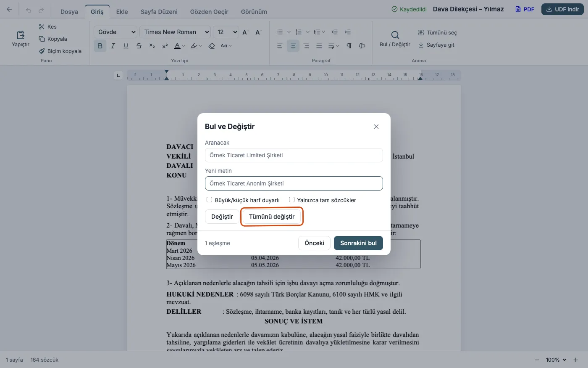The width and height of the screenshot is (588, 368).
Task: Align text to the left
Action: tap(280, 46)
